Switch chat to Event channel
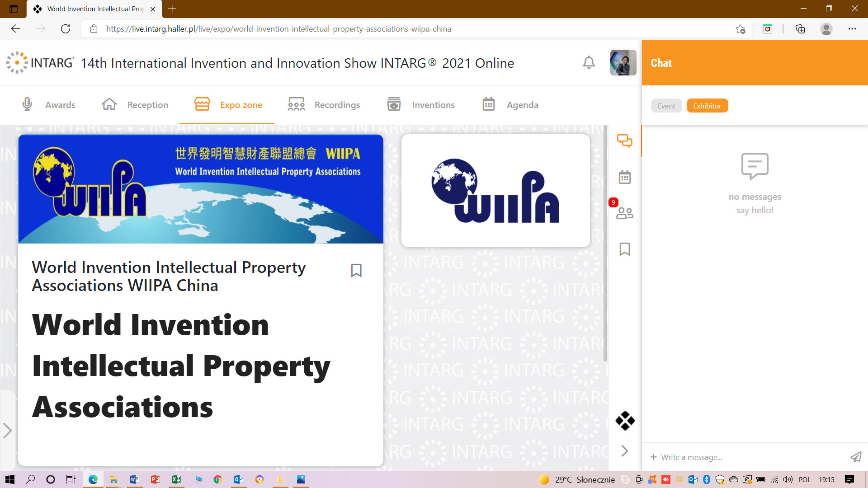Image resolution: width=868 pixels, height=488 pixels. (x=666, y=106)
